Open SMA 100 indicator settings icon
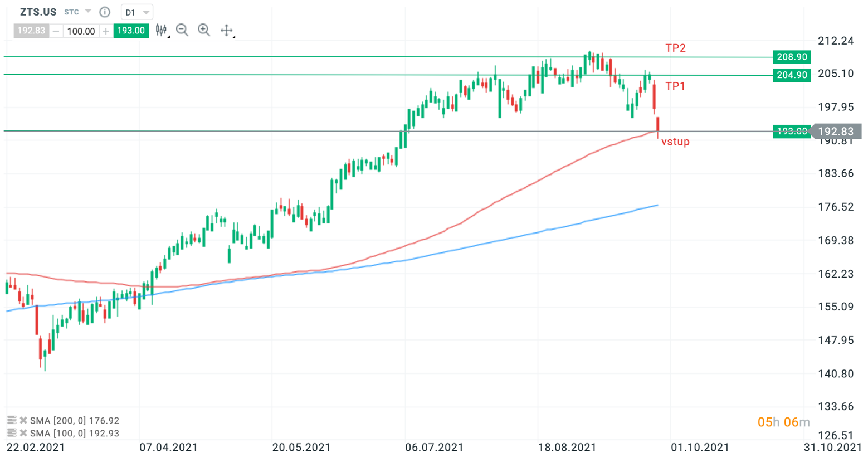Image resolution: width=868 pixels, height=462 pixels. 12,433
